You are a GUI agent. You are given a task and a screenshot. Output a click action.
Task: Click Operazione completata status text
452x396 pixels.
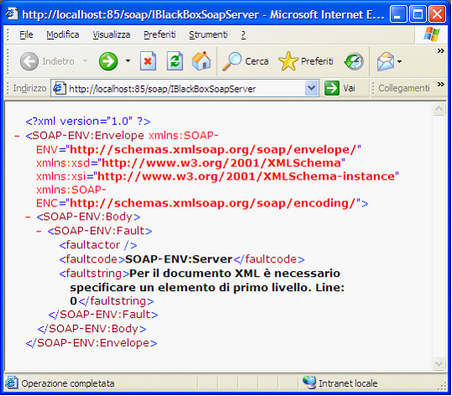[68, 383]
